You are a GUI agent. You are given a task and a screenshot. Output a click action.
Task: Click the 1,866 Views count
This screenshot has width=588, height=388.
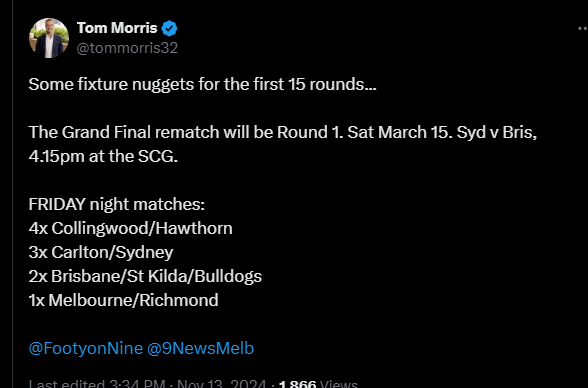point(318,384)
